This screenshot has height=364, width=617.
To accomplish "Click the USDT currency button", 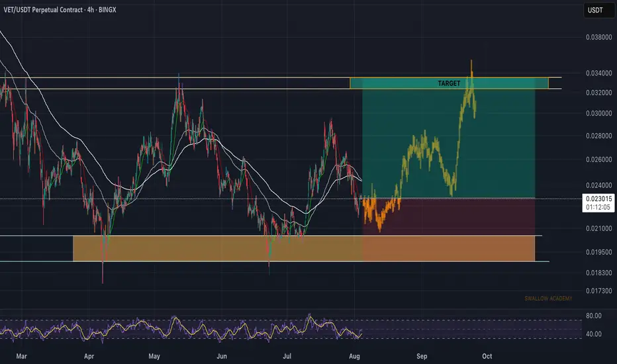I will (598, 10).
